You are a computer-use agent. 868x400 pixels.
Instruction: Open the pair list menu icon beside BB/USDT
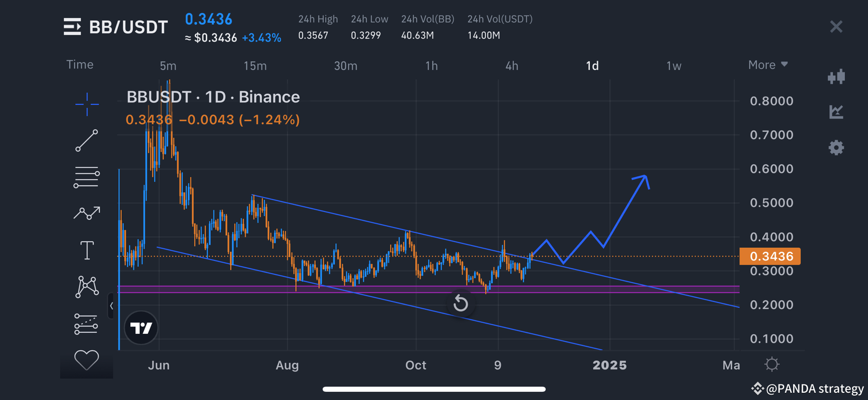72,27
